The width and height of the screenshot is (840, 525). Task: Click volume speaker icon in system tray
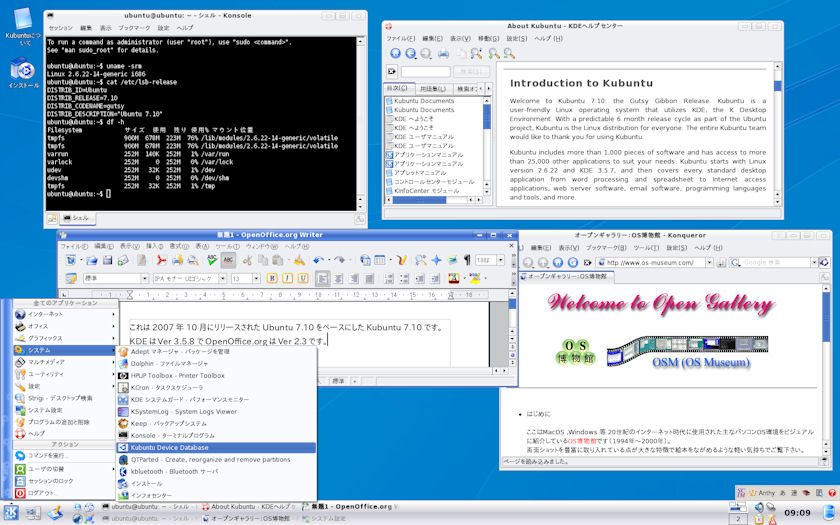759,507
